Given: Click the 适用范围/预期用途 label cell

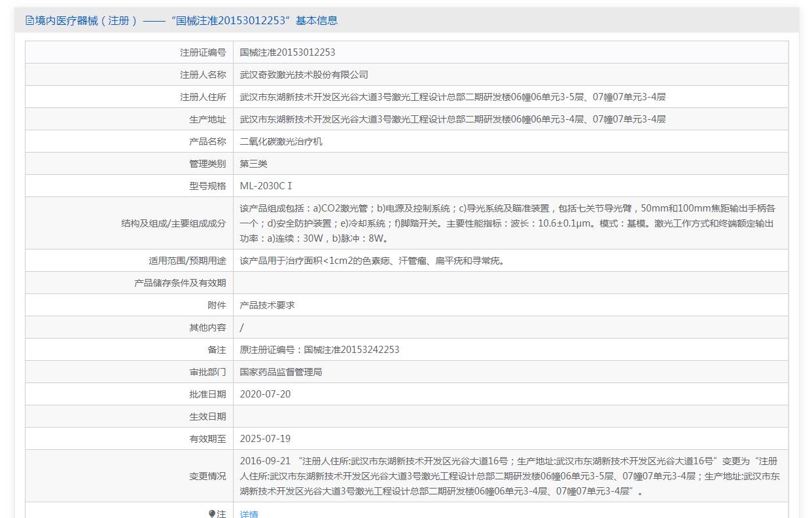Looking at the screenshot, I should pyautogui.click(x=187, y=261).
